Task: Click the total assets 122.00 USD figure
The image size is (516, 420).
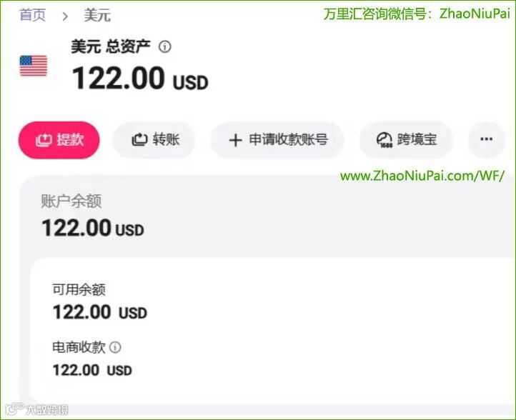Action: pyautogui.click(x=140, y=79)
